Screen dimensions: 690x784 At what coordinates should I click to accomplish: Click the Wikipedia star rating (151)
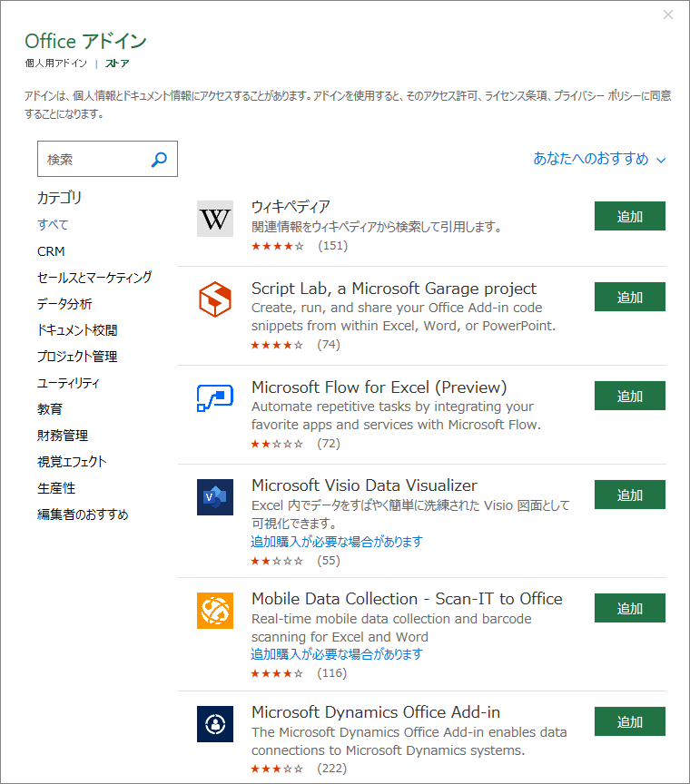tap(278, 246)
